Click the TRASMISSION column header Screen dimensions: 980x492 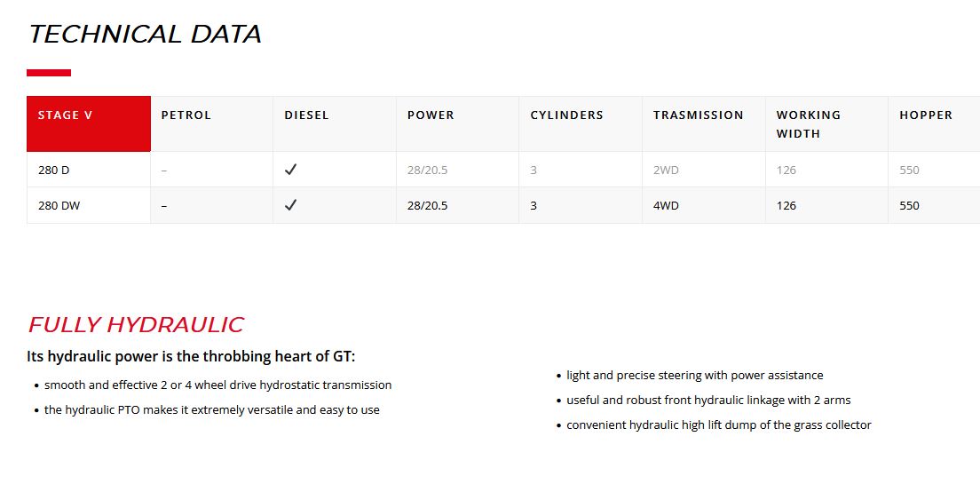[699, 115]
